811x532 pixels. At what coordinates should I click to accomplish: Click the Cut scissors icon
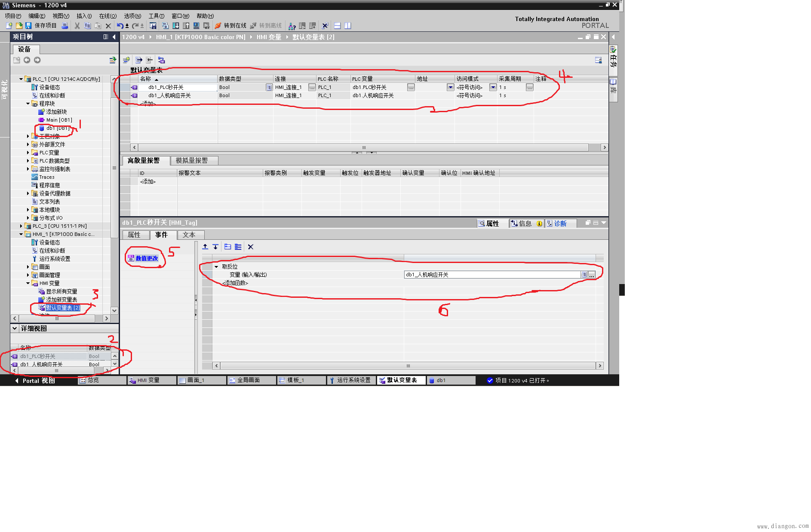coord(77,26)
